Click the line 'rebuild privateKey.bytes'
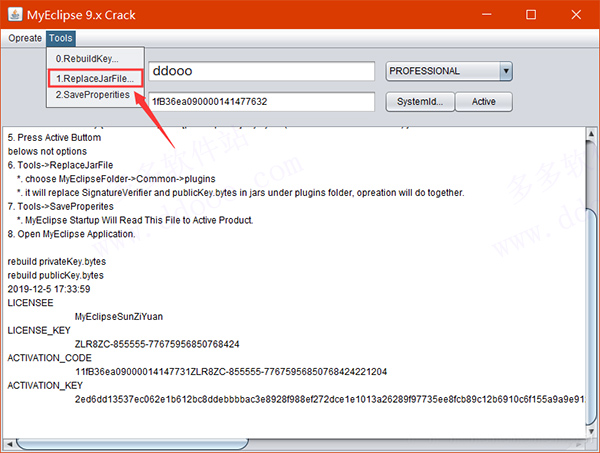This screenshot has width=600, height=453. click(57, 262)
